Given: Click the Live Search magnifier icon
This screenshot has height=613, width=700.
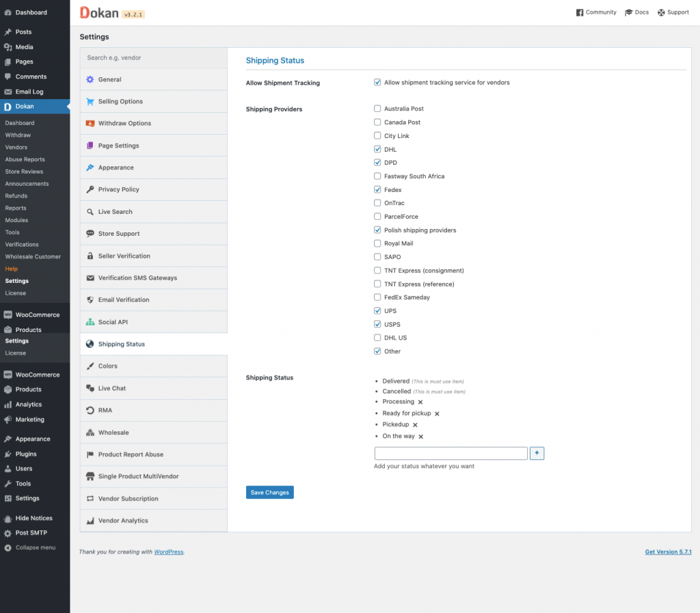Looking at the screenshot, I should [90, 212].
